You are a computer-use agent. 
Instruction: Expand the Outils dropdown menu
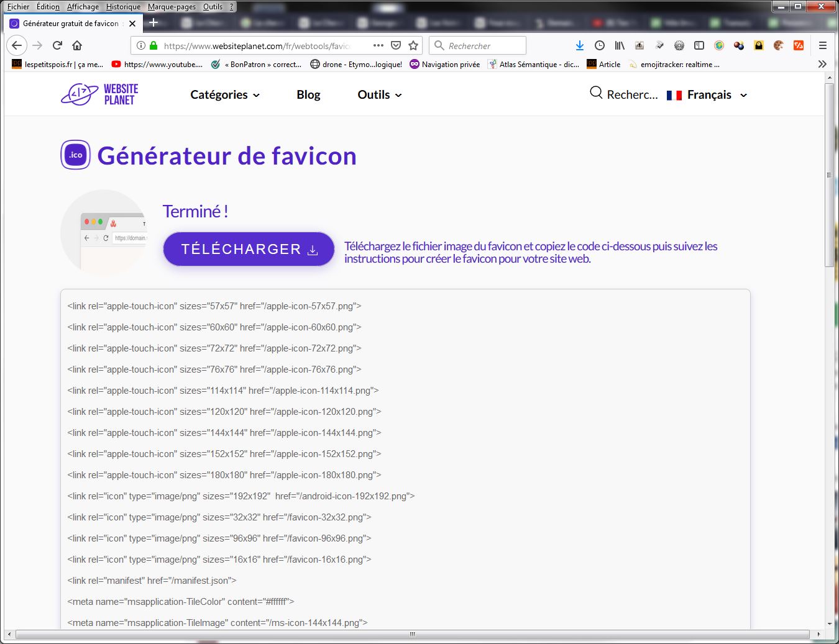(x=380, y=94)
